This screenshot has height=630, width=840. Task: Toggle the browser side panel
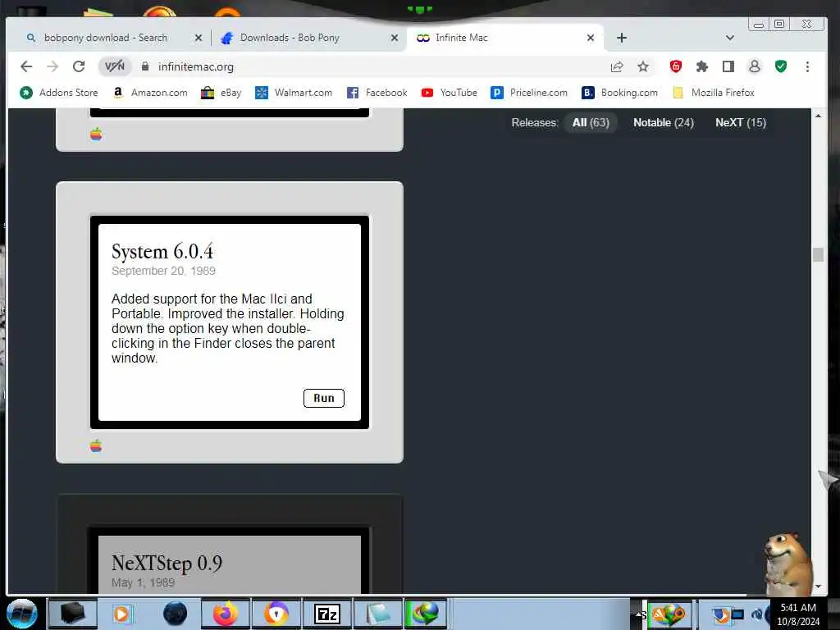pyautogui.click(x=728, y=66)
